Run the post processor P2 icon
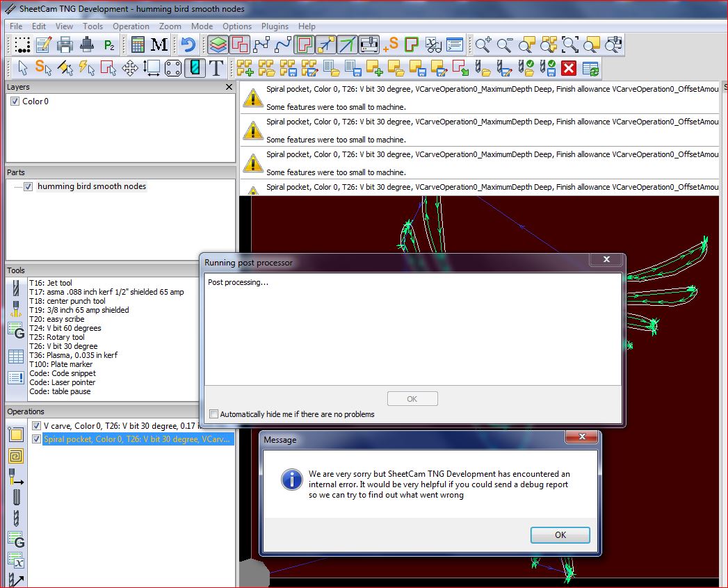The width and height of the screenshot is (728, 588). (x=109, y=44)
